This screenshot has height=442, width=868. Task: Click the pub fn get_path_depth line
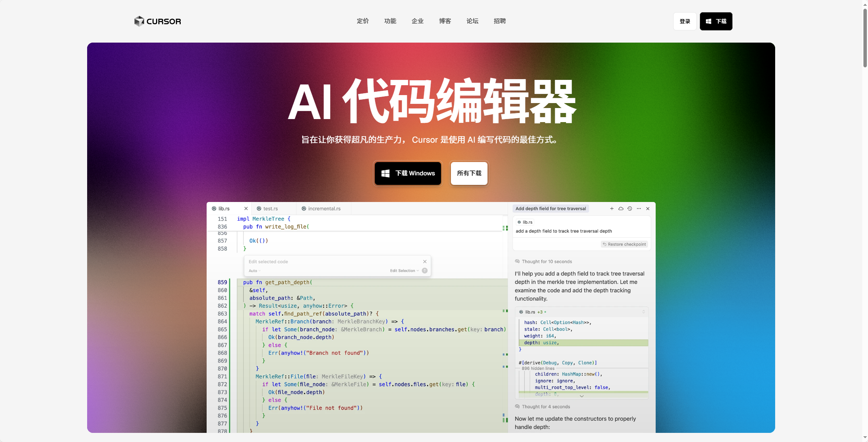[277, 282]
